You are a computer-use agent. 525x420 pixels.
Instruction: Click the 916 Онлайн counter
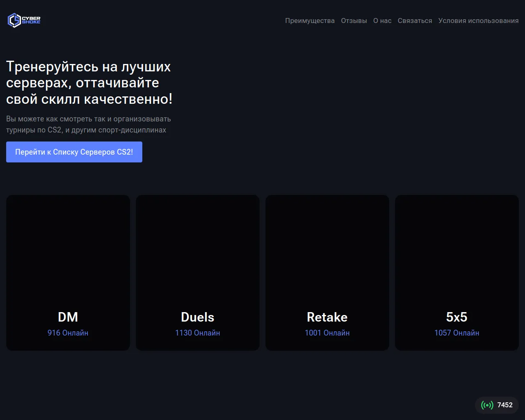(x=68, y=333)
